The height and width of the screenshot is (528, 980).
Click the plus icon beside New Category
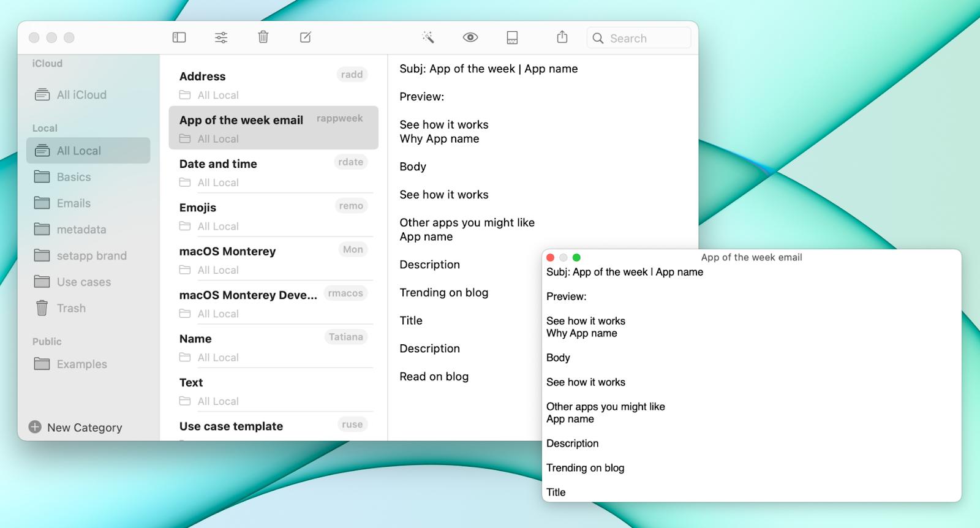[x=35, y=427]
